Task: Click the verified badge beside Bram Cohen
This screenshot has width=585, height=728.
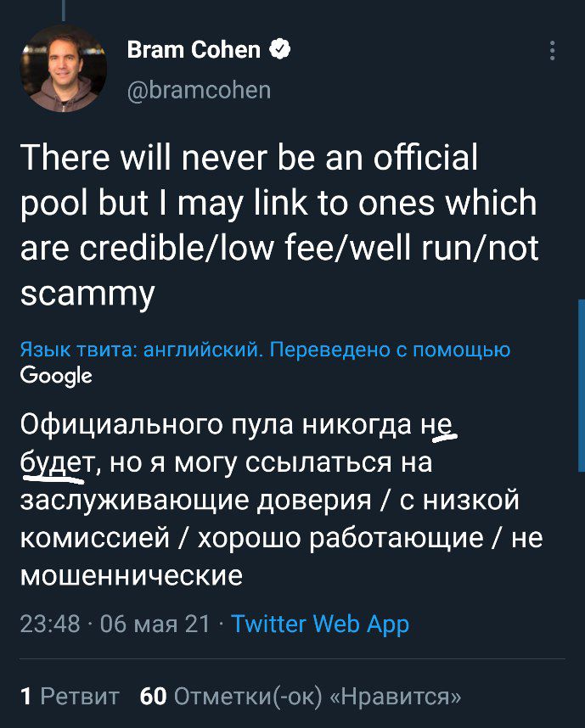Action: [x=280, y=51]
